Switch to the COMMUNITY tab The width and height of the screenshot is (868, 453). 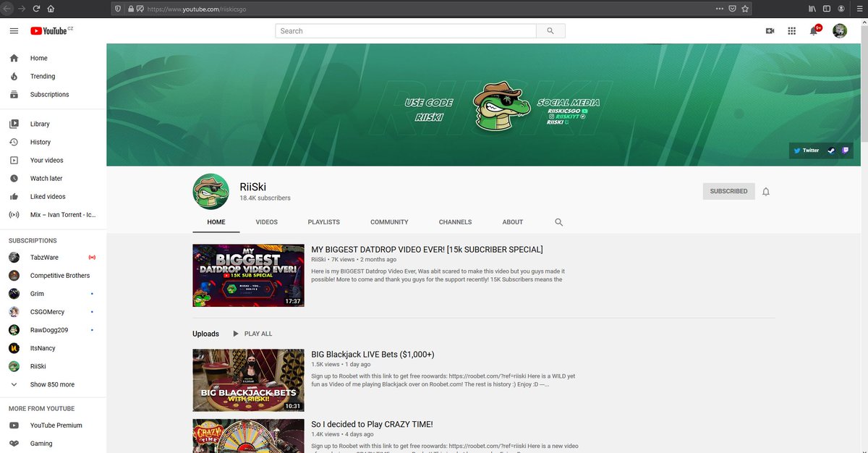(389, 222)
